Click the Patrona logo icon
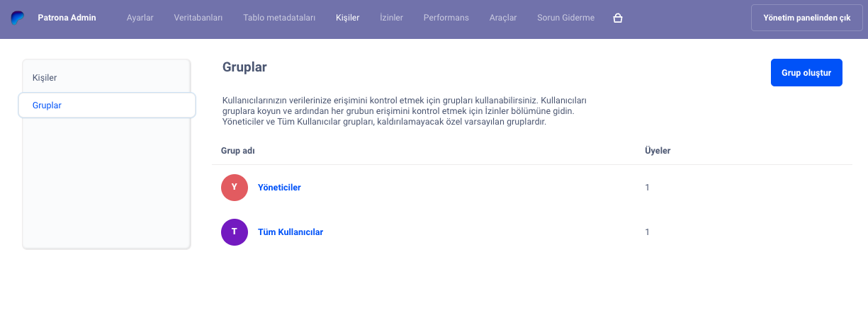868x320 pixels. click(x=18, y=18)
